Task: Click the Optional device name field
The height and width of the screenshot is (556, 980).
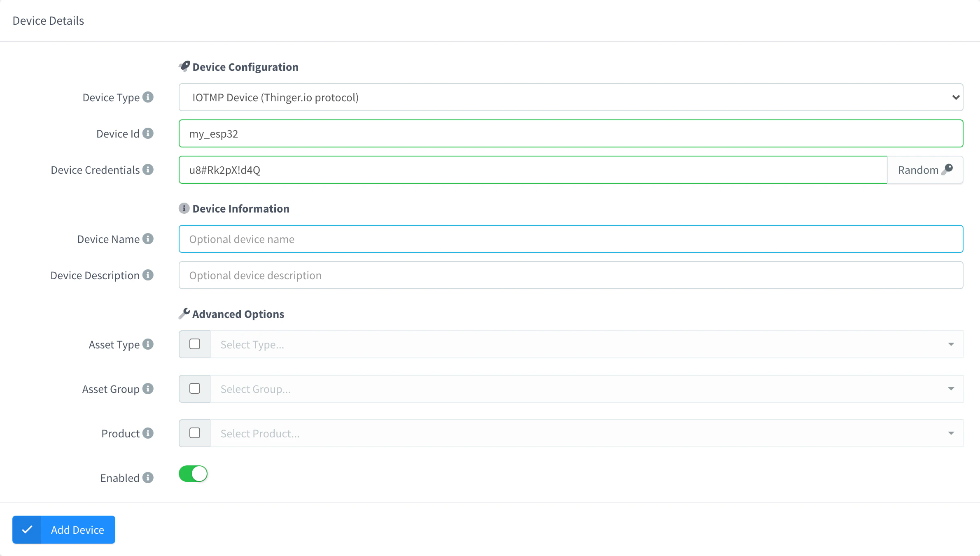Action: [x=571, y=239]
